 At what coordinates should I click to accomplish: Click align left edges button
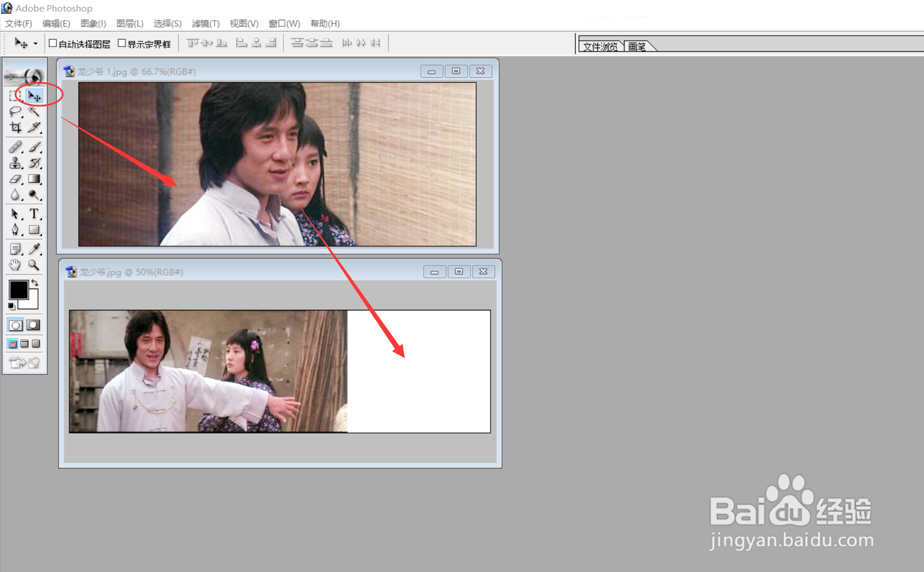(242, 43)
